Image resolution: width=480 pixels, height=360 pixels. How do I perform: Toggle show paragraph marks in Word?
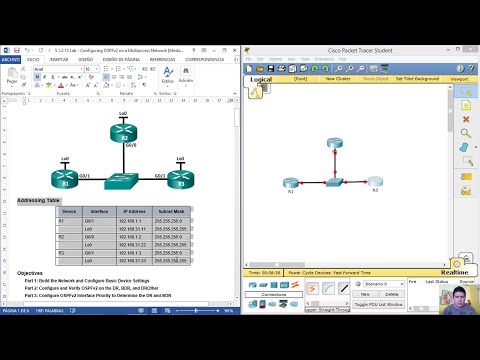point(144,85)
